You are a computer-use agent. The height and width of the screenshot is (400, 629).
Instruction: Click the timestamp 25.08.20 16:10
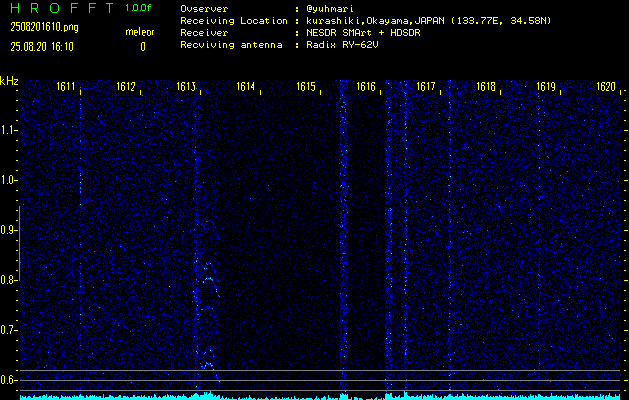(42, 47)
